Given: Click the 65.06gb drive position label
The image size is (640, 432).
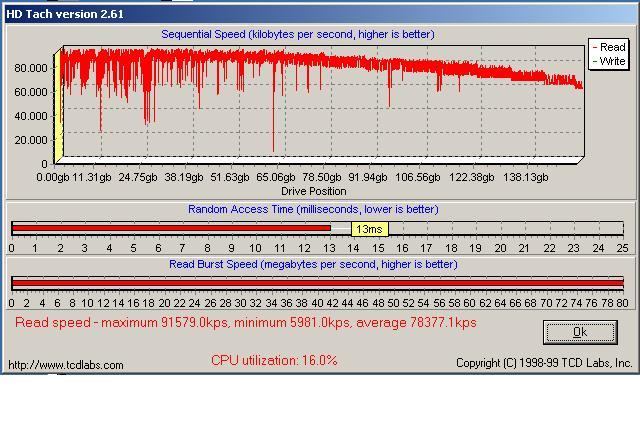Looking at the screenshot, I should pyautogui.click(x=276, y=178).
